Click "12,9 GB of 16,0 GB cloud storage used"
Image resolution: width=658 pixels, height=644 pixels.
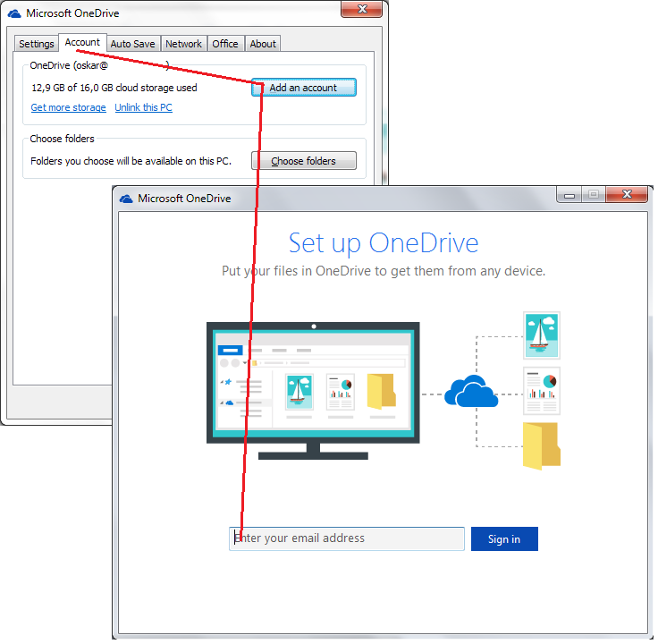(x=114, y=88)
